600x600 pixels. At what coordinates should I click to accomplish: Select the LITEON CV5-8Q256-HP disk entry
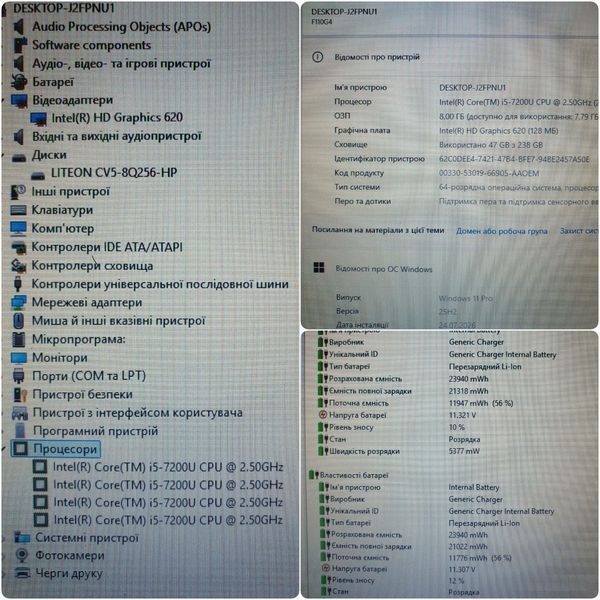[114, 173]
